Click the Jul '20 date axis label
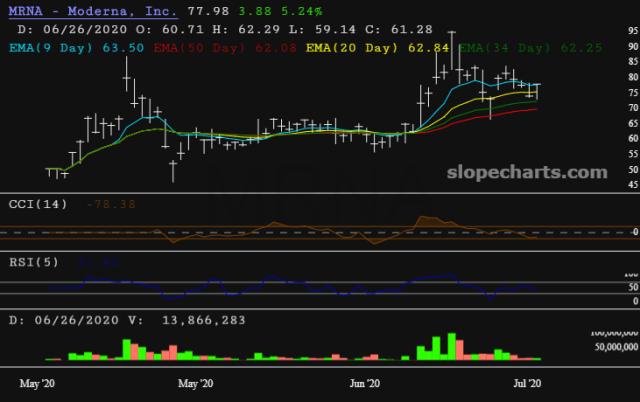The width and height of the screenshot is (640, 402). (527, 384)
